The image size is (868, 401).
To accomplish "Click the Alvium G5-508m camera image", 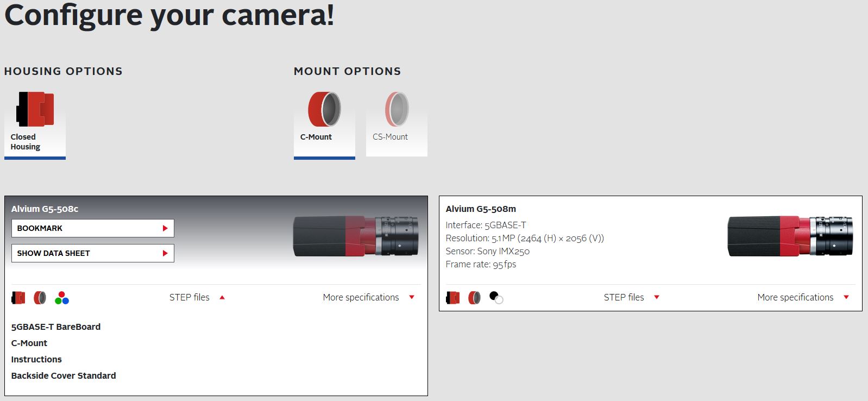I will coord(790,236).
